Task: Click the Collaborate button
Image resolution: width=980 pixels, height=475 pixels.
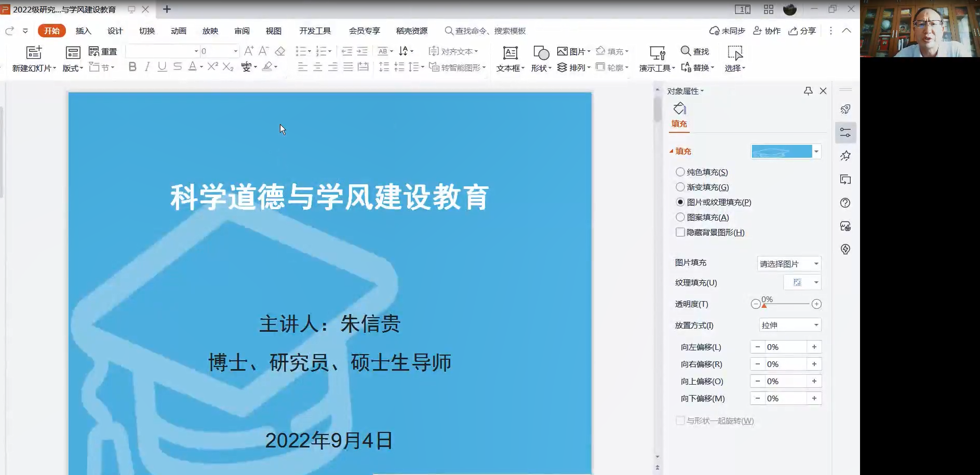Action: click(767, 31)
